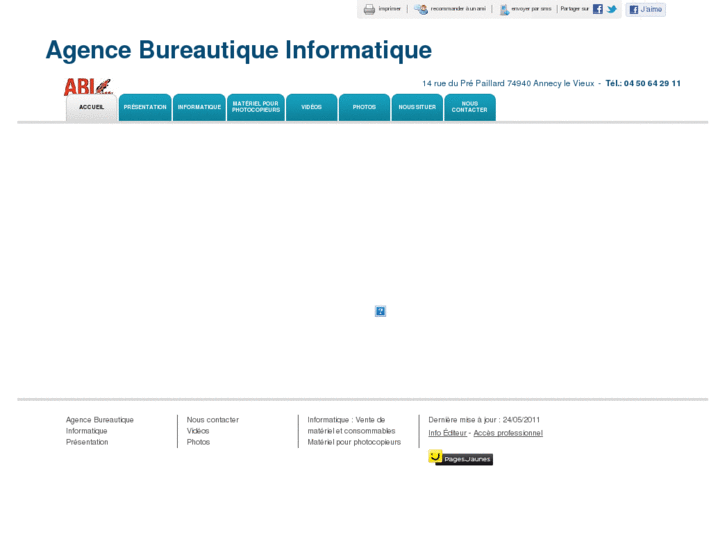Screen dimensions: 727x545
Task: Click the ABI logo image
Action: tap(87, 87)
